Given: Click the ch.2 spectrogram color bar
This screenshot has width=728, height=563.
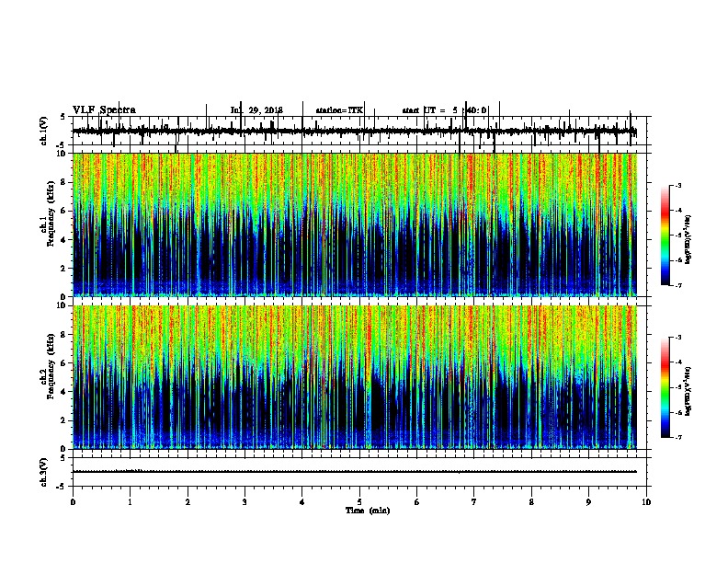Looking at the screenshot, I should click(x=665, y=387).
